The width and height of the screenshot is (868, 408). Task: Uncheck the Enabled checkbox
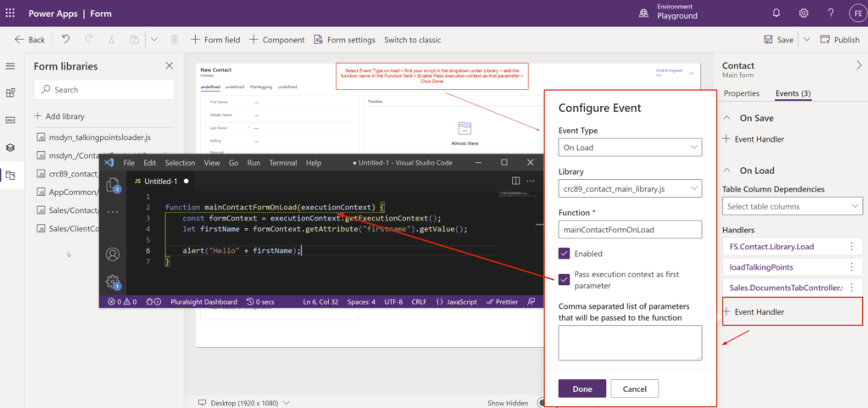(564, 254)
